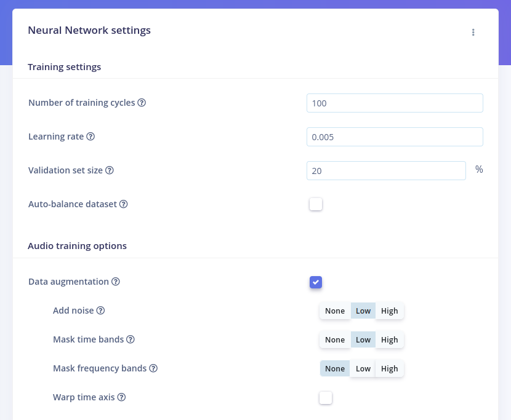The width and height of the screenshot is (511, 420).
Task: Open the settings overflow menu
Action: coord(473,32)
